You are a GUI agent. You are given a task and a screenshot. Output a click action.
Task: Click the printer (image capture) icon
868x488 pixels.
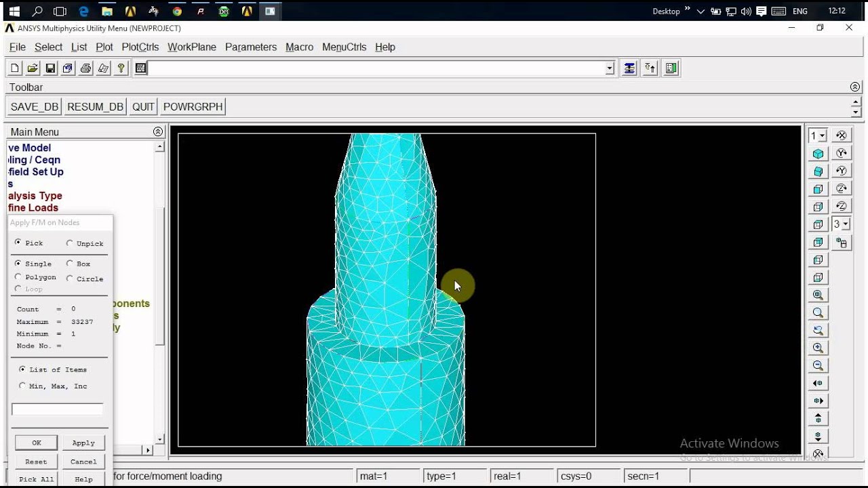point(85,68)
